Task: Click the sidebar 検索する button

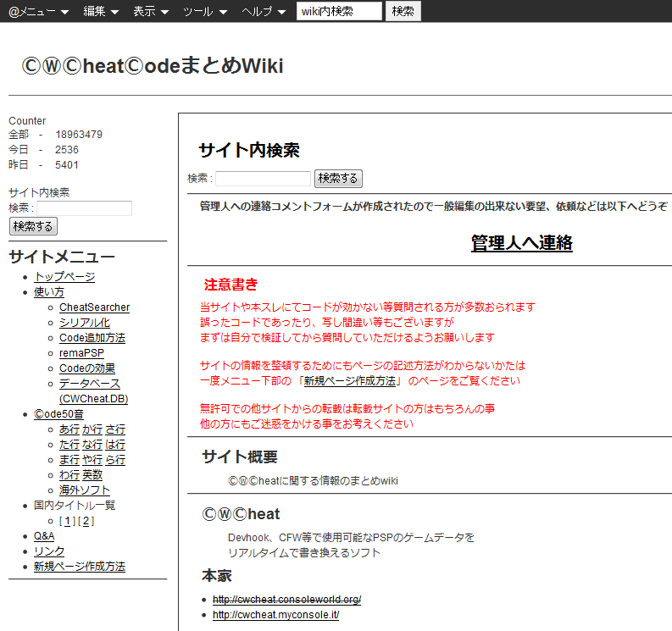Action: 33,226
